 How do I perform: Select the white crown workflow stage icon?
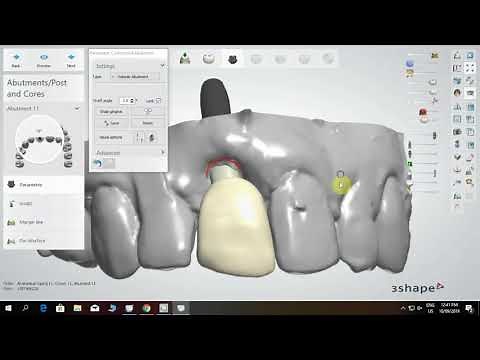click(209, 59)
